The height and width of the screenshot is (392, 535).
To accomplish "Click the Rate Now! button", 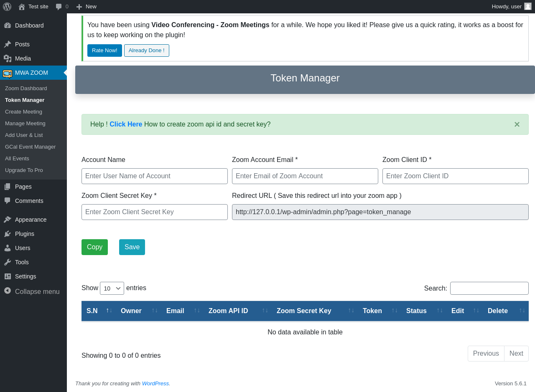I will coord(104,51).
